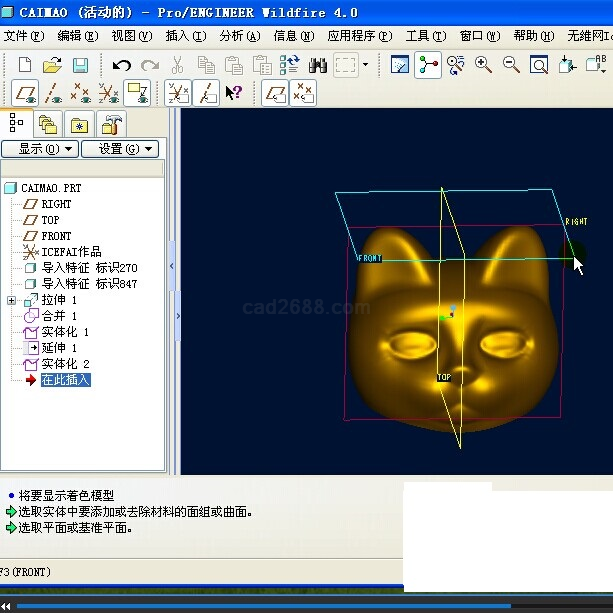Zoom in with the magnifier plus icon
Image resolution: width=613 pixels, height=613 pixels.
point(484,65)
